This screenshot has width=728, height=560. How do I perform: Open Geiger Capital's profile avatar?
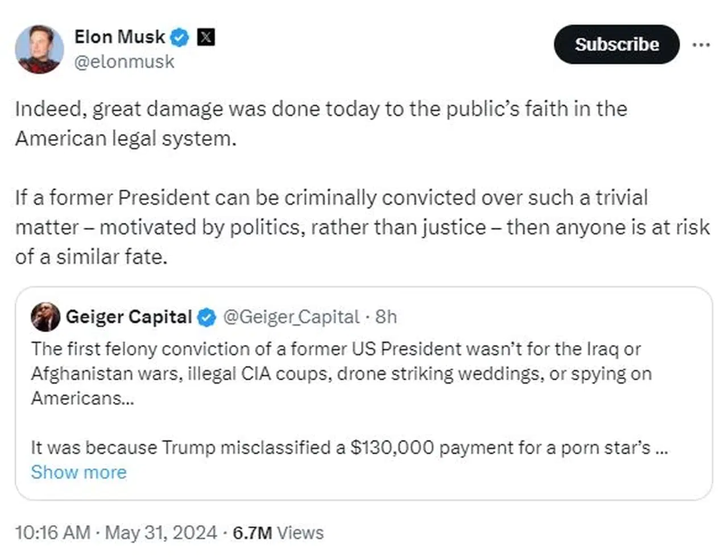45,317
